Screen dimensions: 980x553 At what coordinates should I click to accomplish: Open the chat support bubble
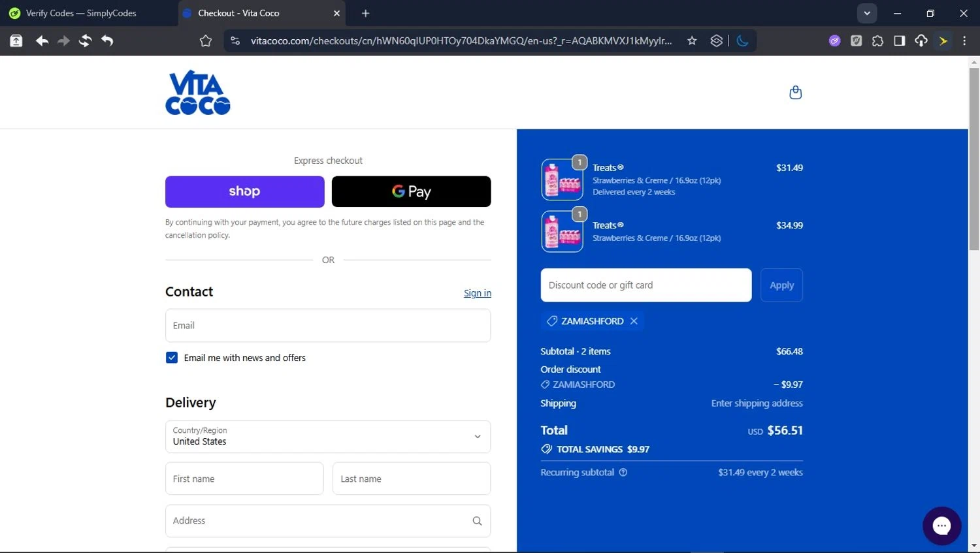(x=941, y=526)
